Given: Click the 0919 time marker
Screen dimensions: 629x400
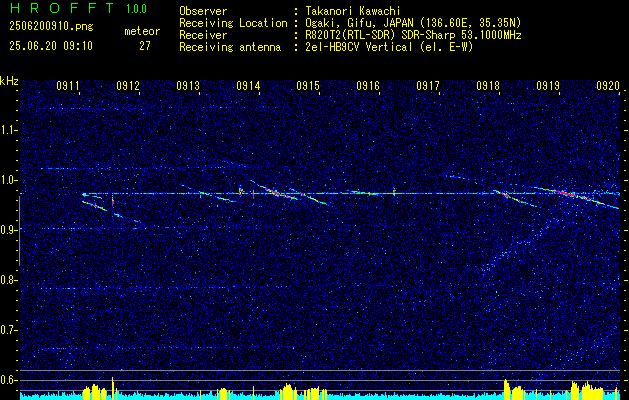Looking at the screenshot, I should tap(548, 85).
